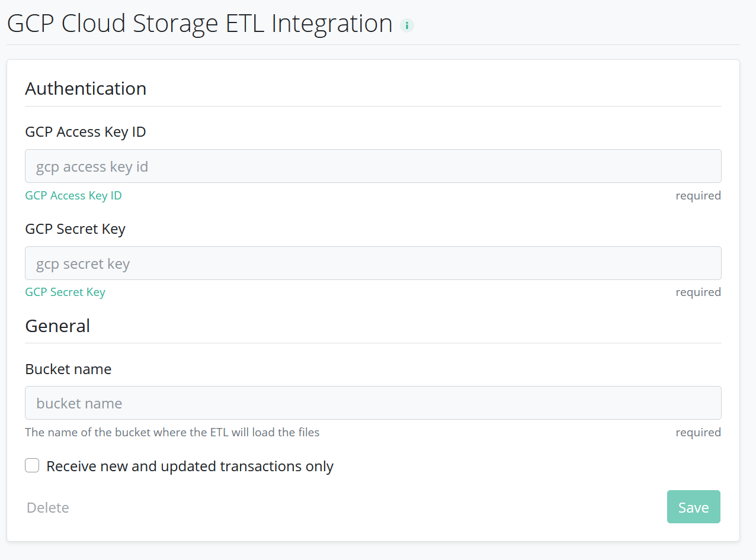Select the Bucket name input field

point(373,403)
